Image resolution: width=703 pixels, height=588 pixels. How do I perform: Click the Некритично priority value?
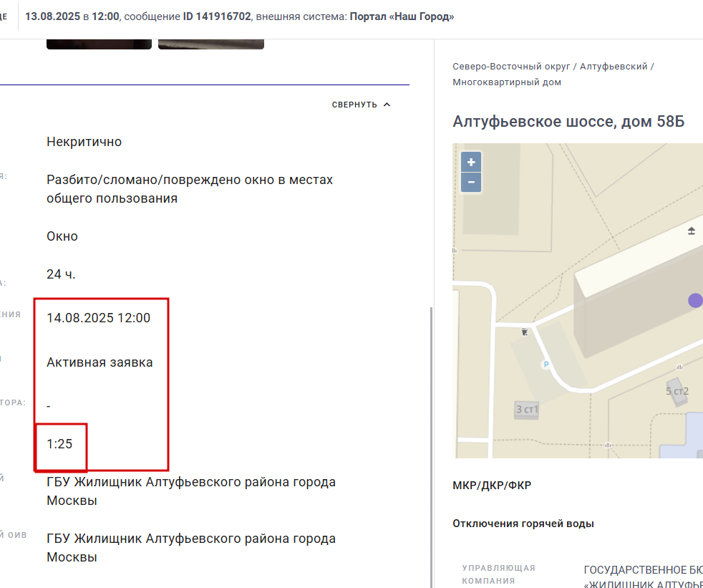point(84,142)
